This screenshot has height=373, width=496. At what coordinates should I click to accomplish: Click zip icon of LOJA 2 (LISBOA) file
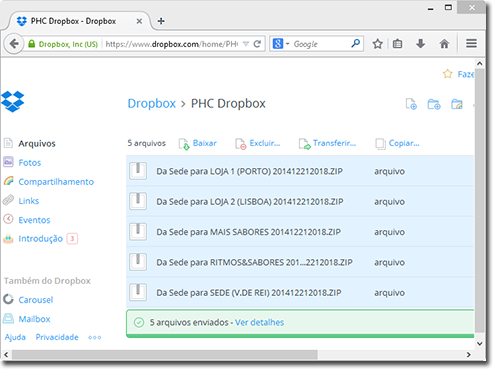pos(138,201)
